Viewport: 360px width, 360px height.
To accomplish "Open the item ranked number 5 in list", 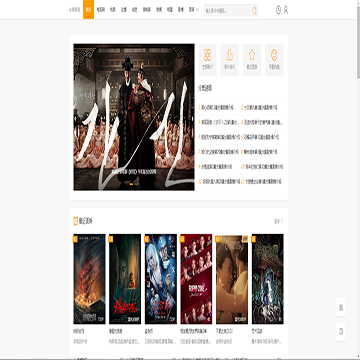I will 219,137.
